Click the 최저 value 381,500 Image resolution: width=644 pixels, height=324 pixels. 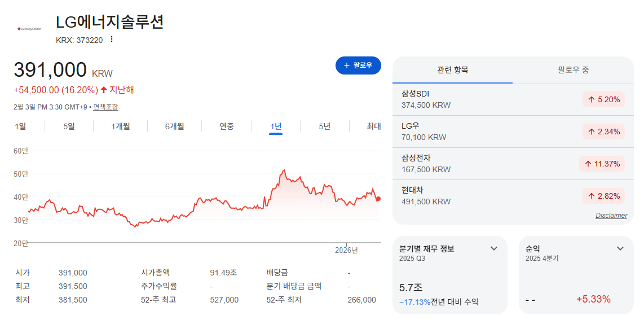pyautogui.click(x=73, y=300)
